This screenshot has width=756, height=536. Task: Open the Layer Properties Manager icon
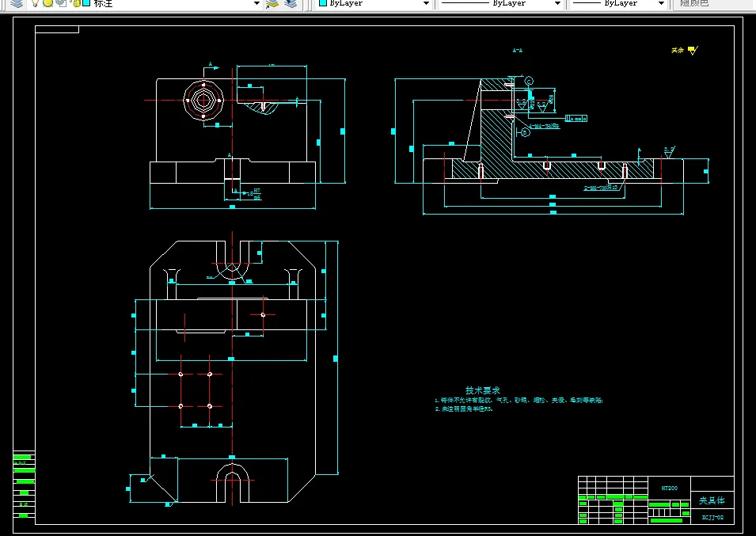pos(17,3)
